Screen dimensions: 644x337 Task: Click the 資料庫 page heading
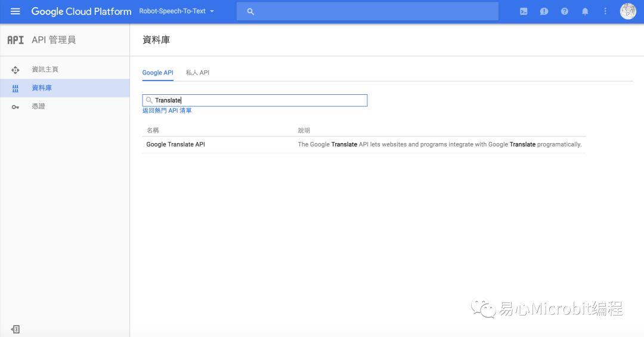156,40
